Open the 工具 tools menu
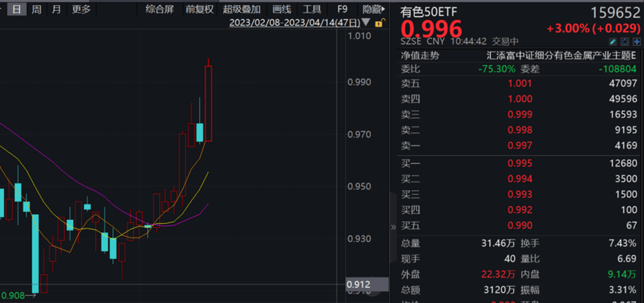The image size is (644, 303). click(312, 9)
